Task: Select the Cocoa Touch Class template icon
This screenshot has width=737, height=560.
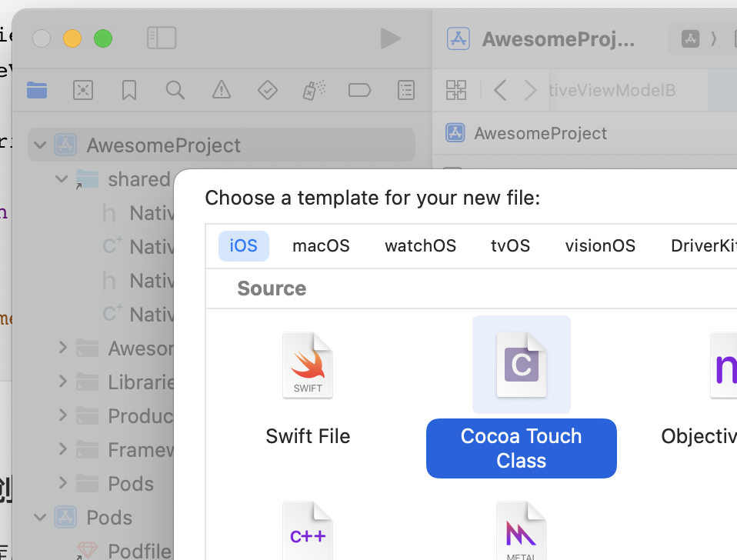Action: pos(522,365)
